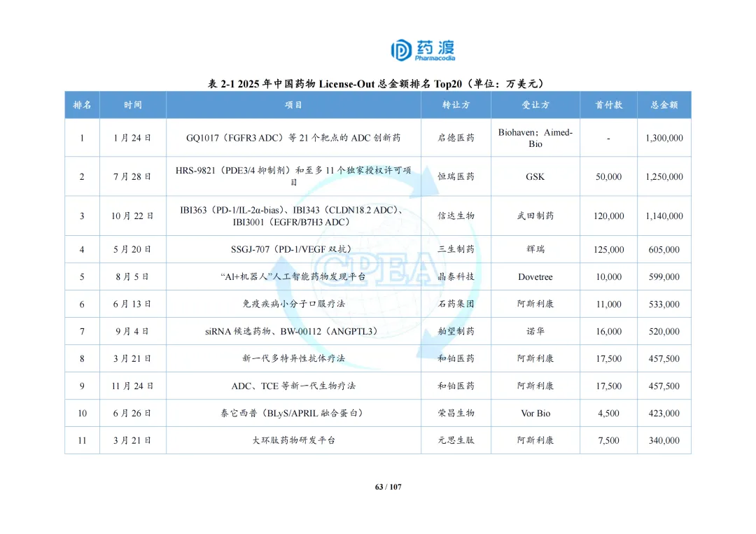756x534 pixels.
Task: Click 荣昌生物 in the transferor column
Action: coord(456,413)
